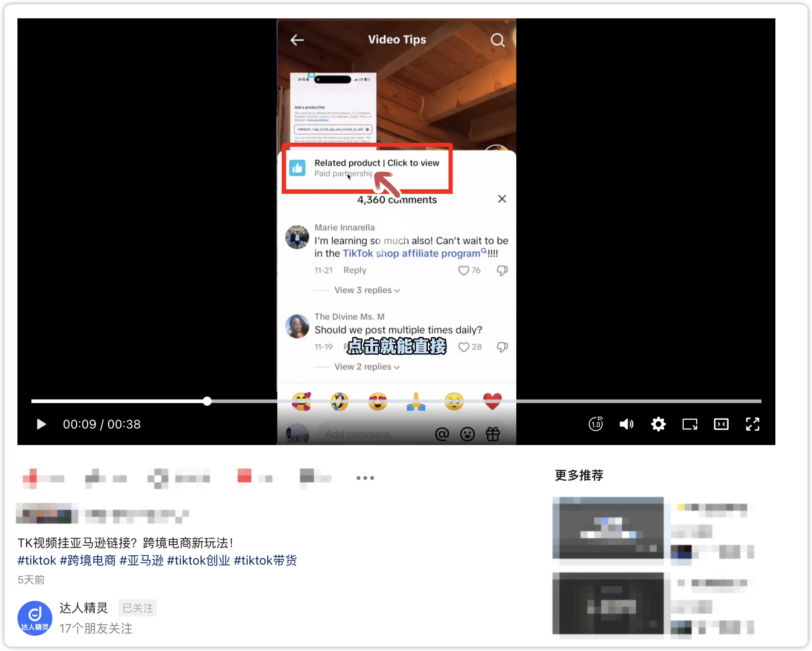Click the #跨境电商 hashtag

tap(88, 560)
